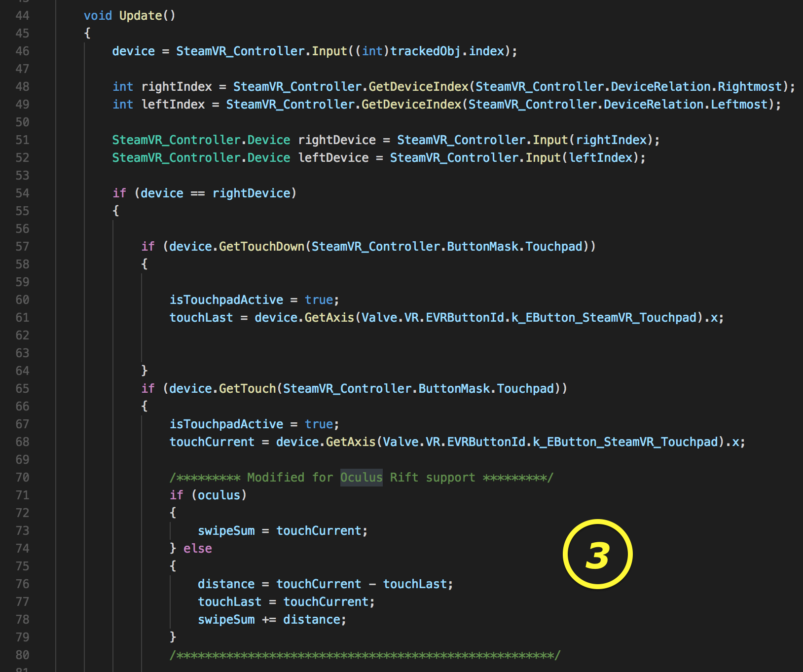Click touchCurrent at the start of line 68
803x672 pixels.
[x=212, y=442]
